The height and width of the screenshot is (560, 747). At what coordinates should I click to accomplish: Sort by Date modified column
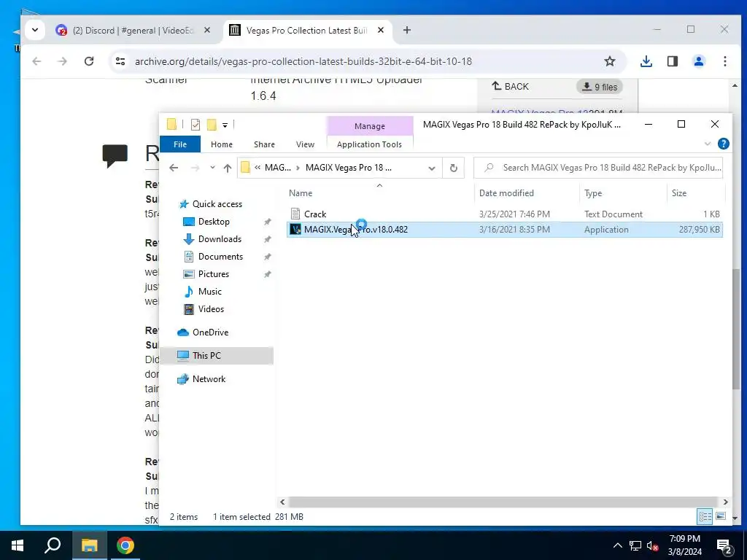[x=506, y=192]
